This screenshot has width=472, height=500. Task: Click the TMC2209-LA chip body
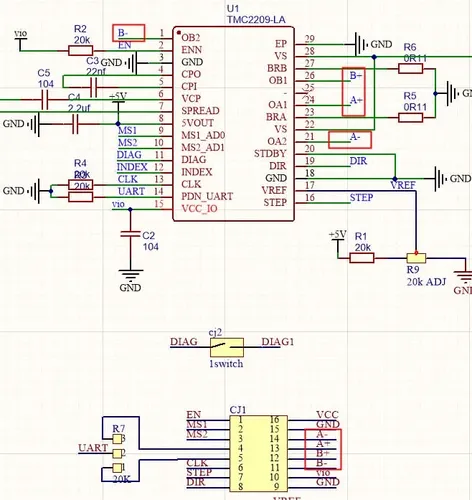point(233,124)
